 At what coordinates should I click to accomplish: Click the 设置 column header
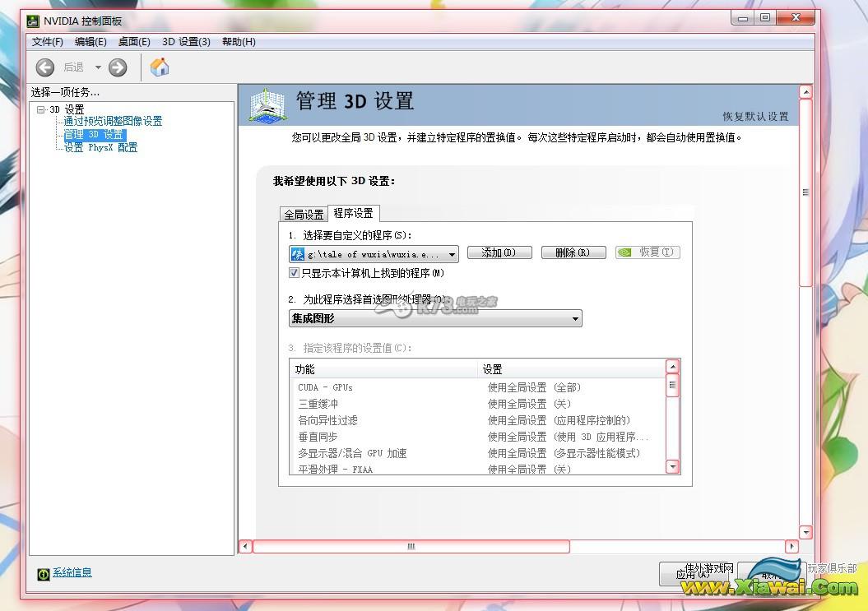[571, 369]
